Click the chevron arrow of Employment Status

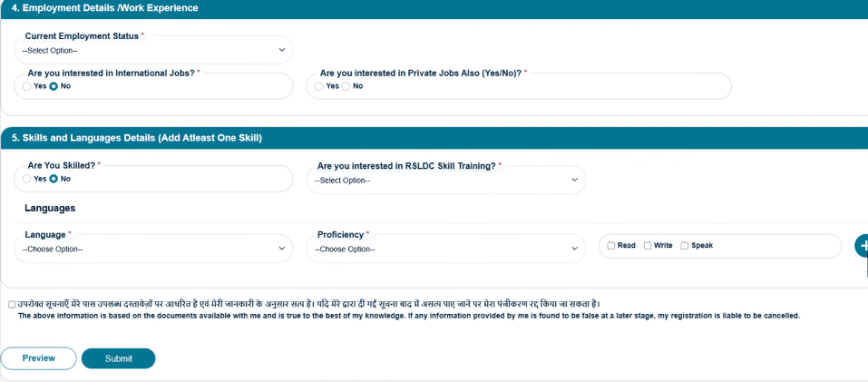pos(282,51)
